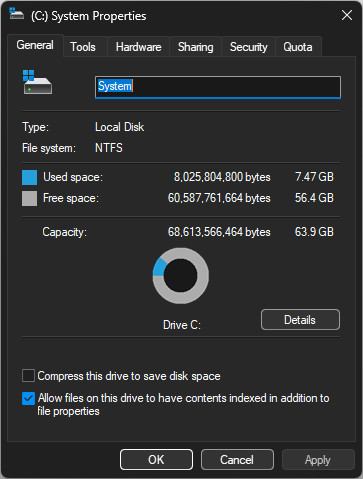363x479 pixels.
Task: Click the 'Free space:' label
Action: (x=71, y=198)
